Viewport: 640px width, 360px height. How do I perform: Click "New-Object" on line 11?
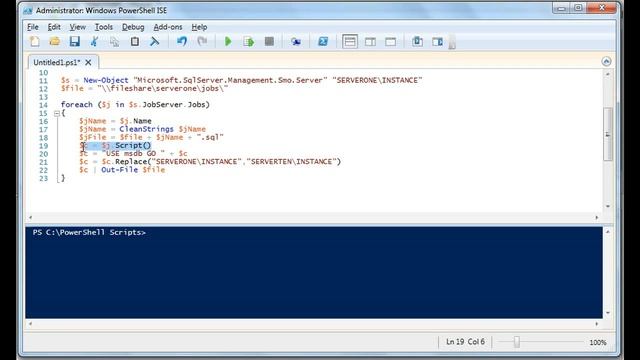tap(106, 80)
